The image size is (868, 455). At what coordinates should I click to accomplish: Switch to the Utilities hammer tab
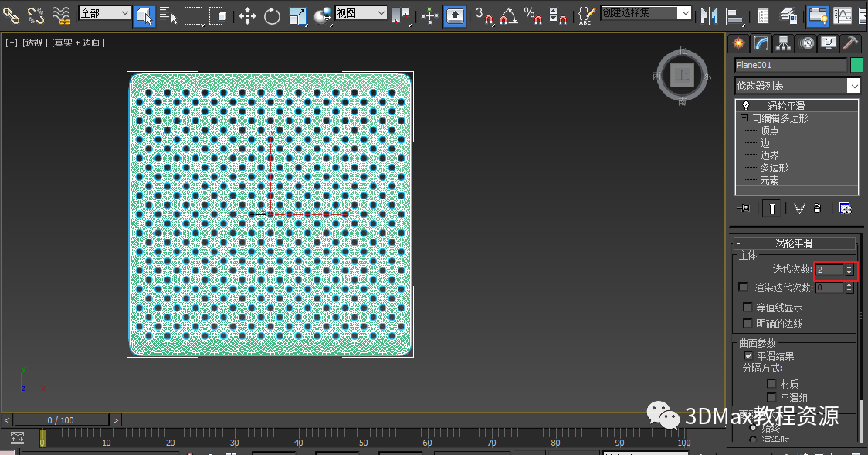click(851, 43)
